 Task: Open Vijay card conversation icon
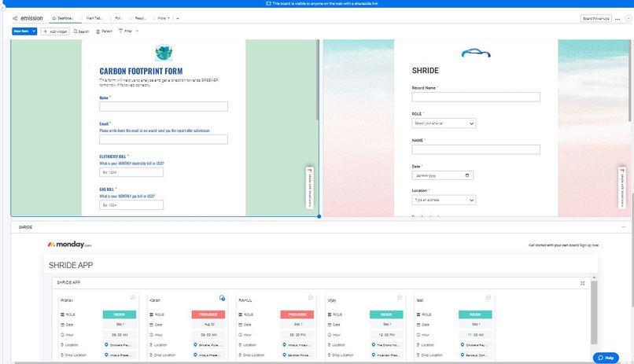pos(400,298)
